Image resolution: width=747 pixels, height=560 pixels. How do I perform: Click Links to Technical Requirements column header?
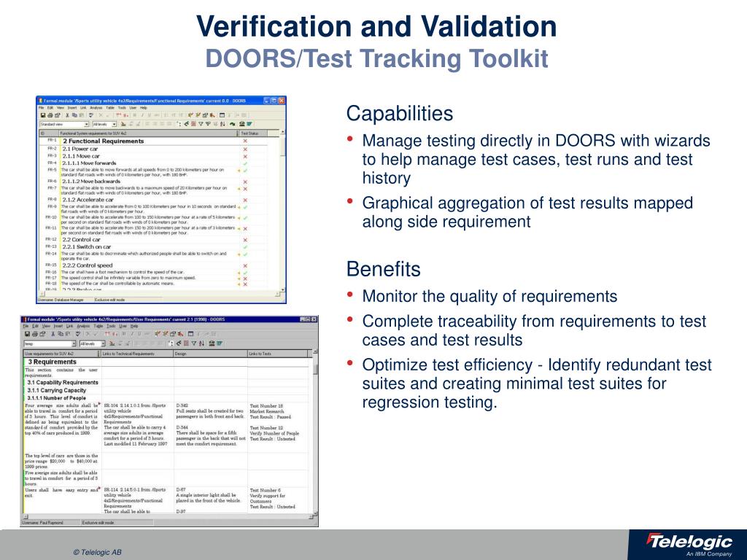click(x=137, y=354)
